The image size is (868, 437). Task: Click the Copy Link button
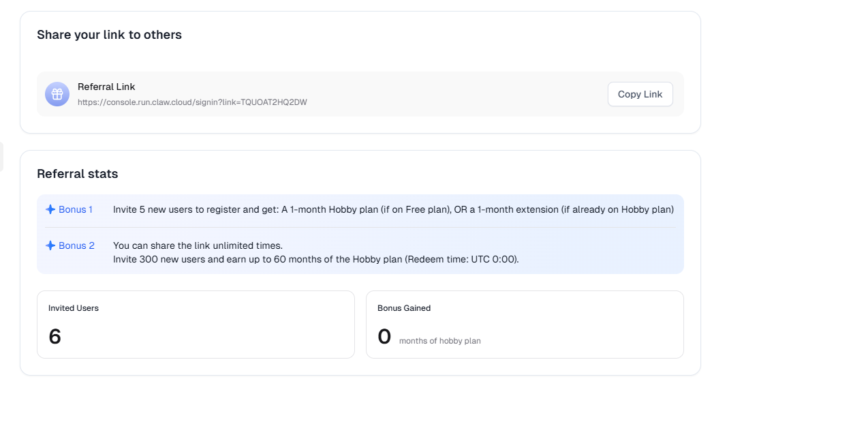(x=640, y=94)
